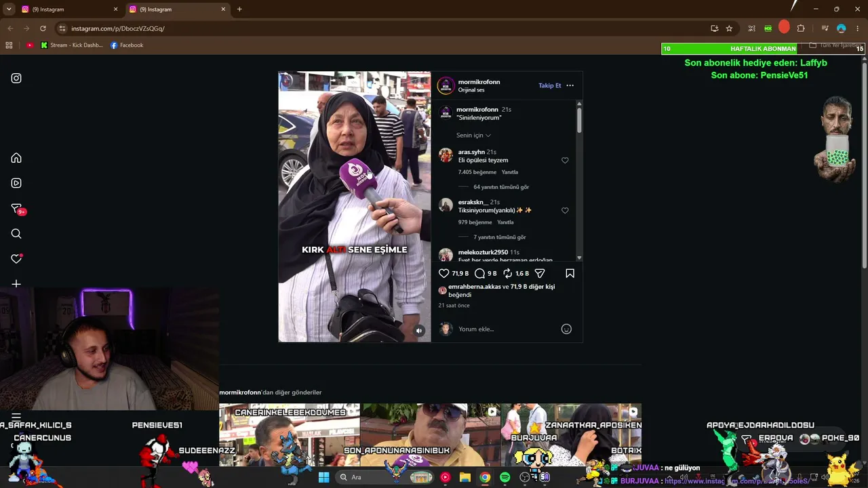Reload the page
Image resolution: width=868 pixels, height=488 pixels.
[43, 28]
